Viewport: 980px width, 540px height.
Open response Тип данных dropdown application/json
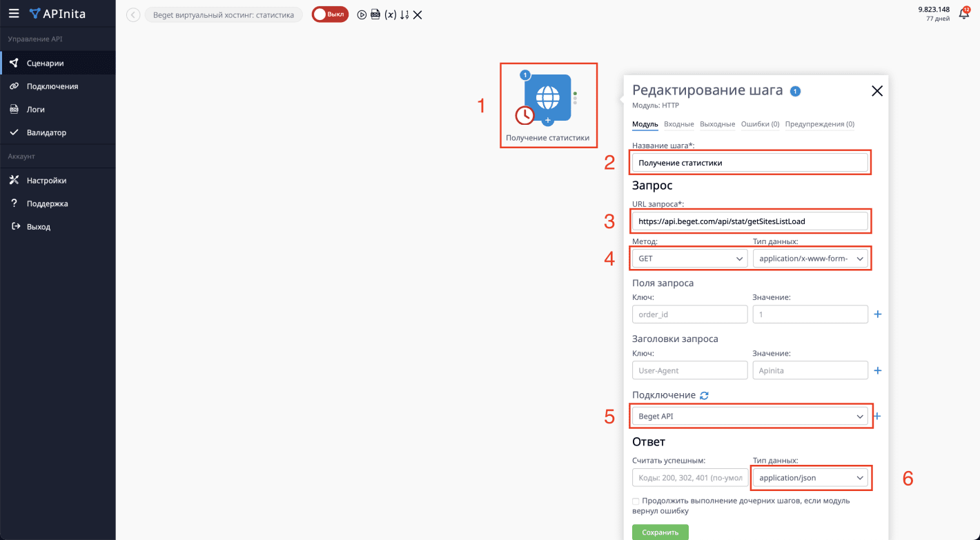pos(810,477)
